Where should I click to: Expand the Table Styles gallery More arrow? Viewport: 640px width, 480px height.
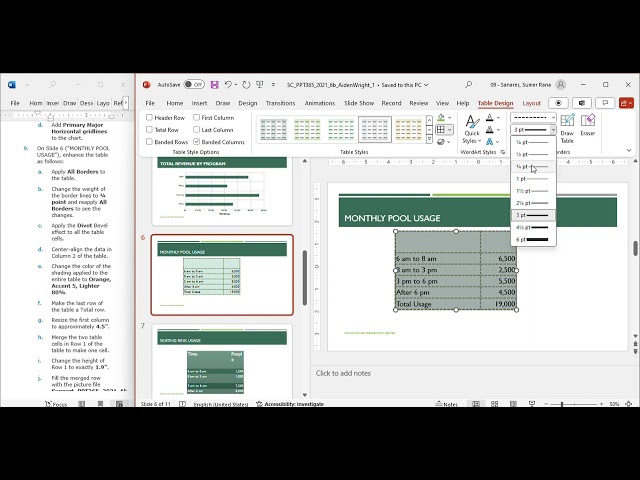tap(429, 140)
